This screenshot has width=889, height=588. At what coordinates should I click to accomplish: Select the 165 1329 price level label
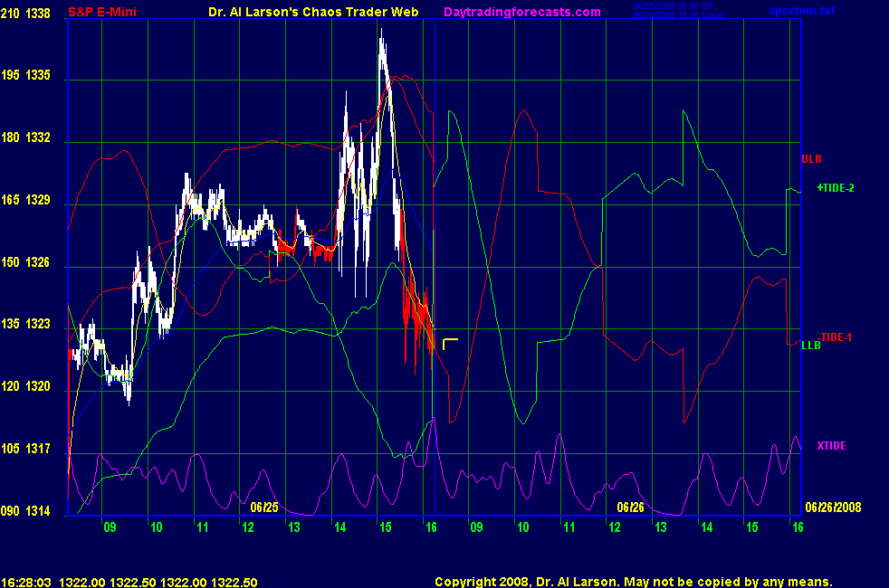coord(25,200)
